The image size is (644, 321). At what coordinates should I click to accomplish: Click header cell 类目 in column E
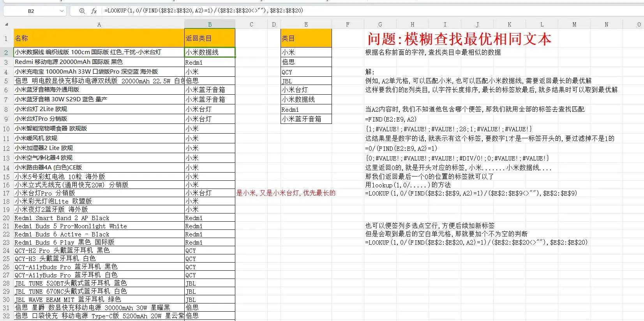306,38
